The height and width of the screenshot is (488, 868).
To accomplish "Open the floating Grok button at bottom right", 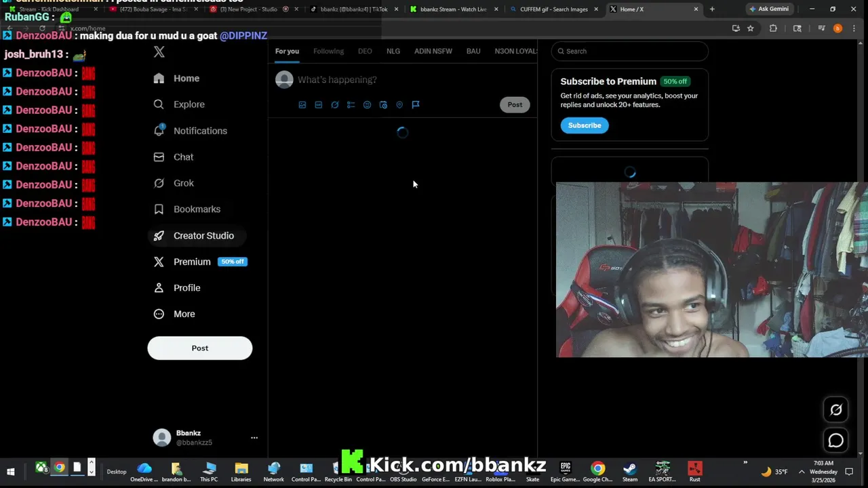I will tap(836, 409).
